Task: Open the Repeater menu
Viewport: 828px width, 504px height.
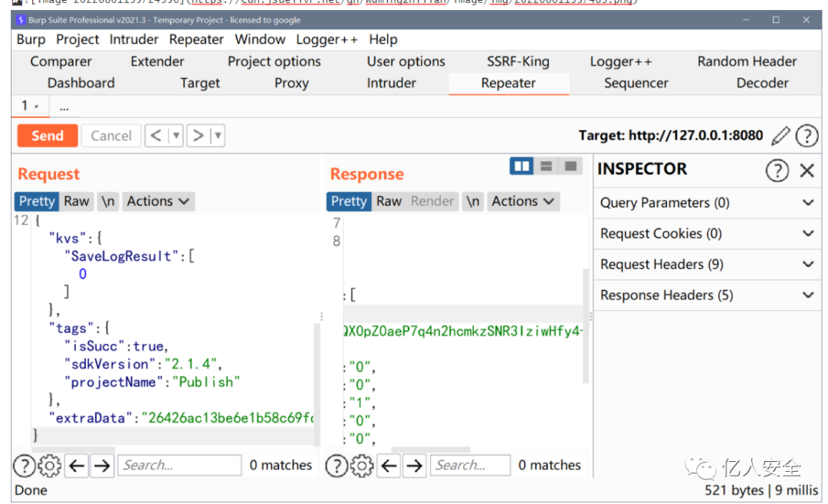Action: pos(196,40)
